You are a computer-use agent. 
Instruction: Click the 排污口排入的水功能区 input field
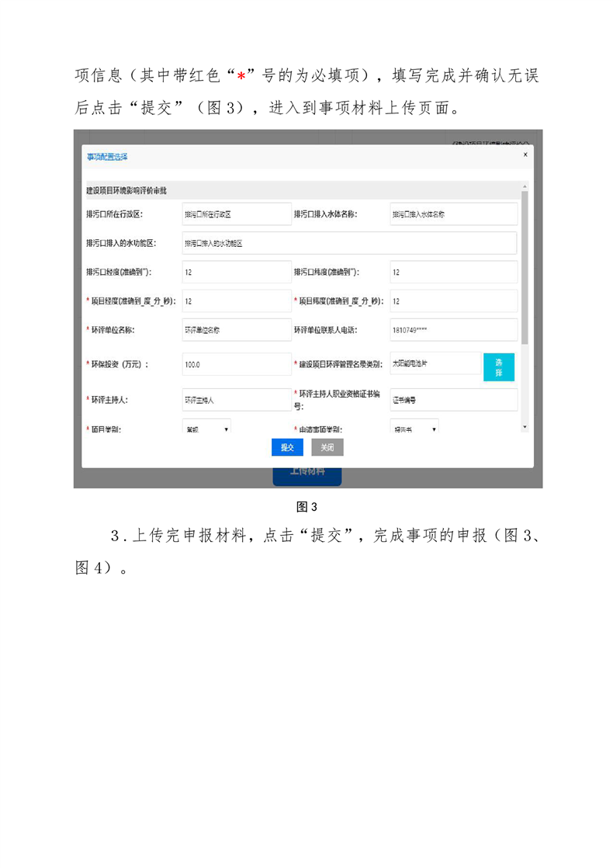pyautogui.click(x=350, y=243)
